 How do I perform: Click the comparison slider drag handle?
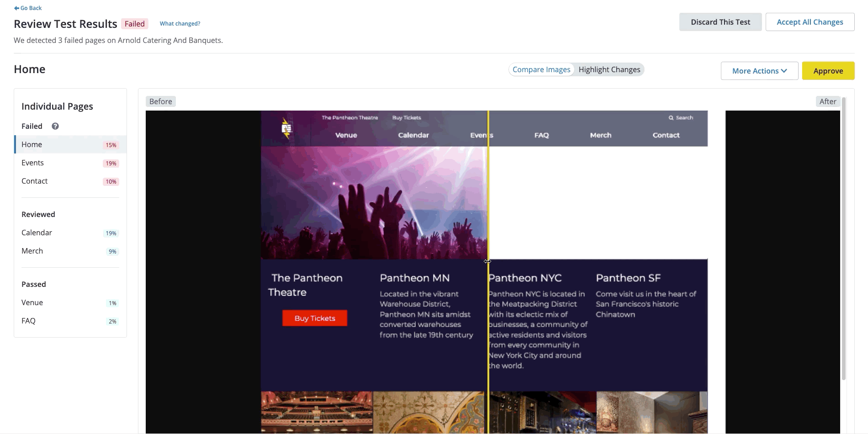pyautogui.click(x=487, y=261)
